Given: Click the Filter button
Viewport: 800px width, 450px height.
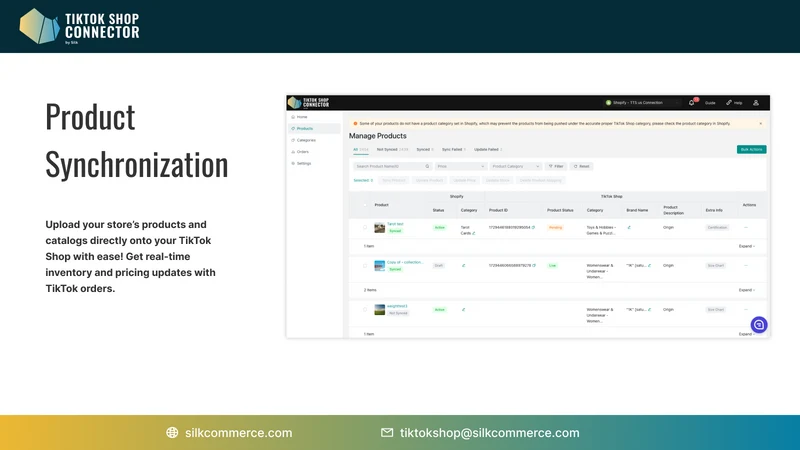Looking at the screenshot, I should coord(556,166).
